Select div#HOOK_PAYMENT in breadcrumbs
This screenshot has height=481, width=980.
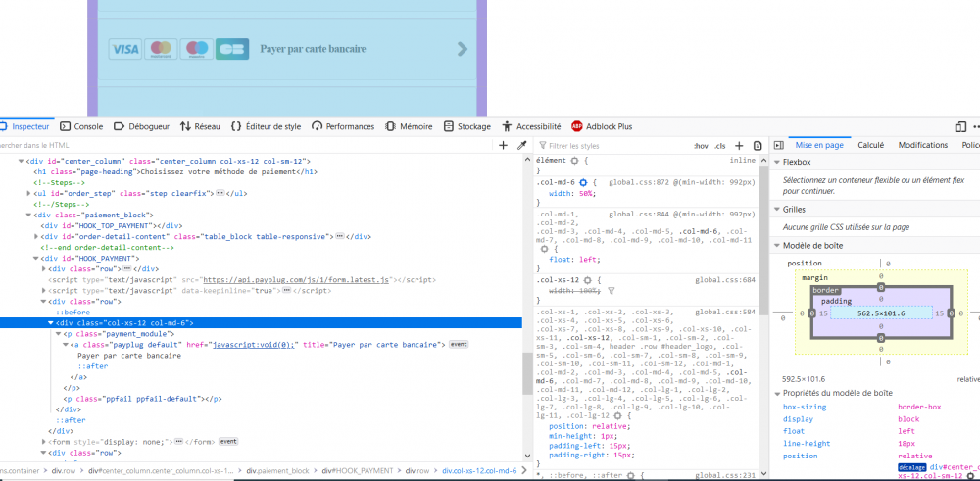point(358,471)
